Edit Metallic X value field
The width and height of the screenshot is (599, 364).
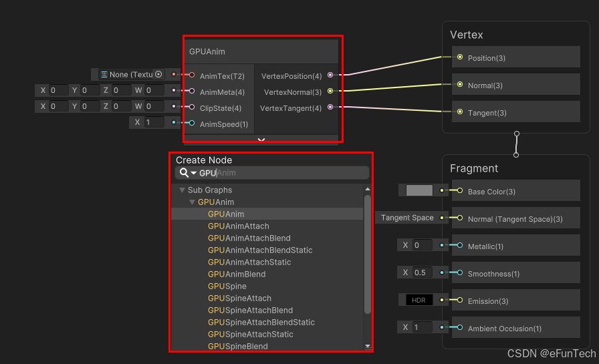point(423,245)
